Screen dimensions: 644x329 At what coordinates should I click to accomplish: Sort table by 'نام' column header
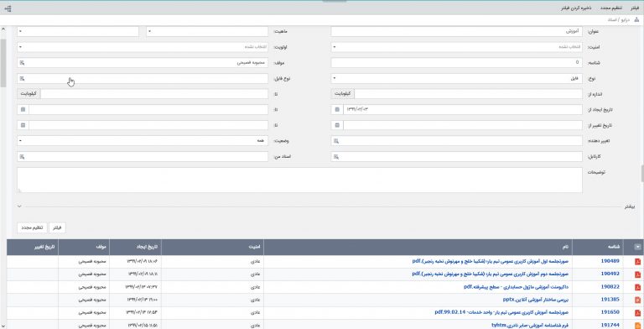[x=418, y=247]
